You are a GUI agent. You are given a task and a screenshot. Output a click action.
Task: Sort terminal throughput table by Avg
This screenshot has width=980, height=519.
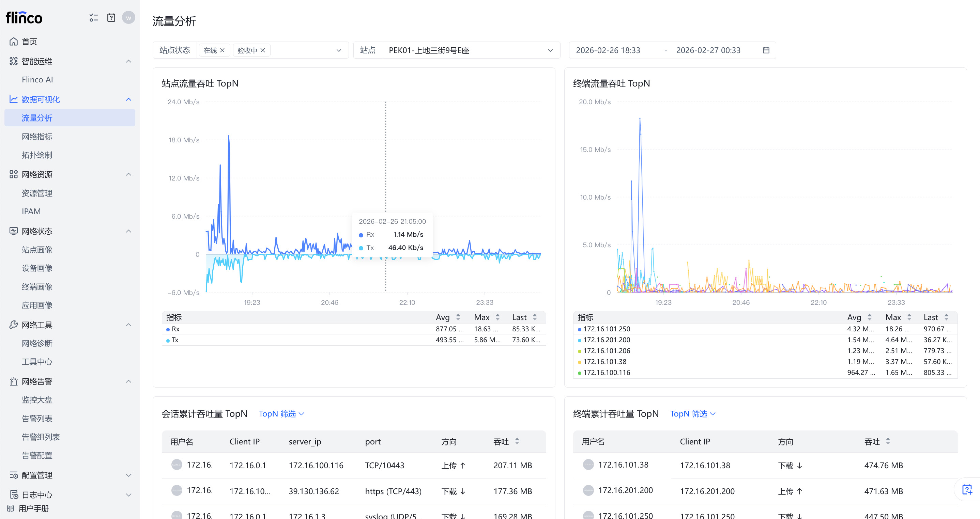click(x=869, y=317)
